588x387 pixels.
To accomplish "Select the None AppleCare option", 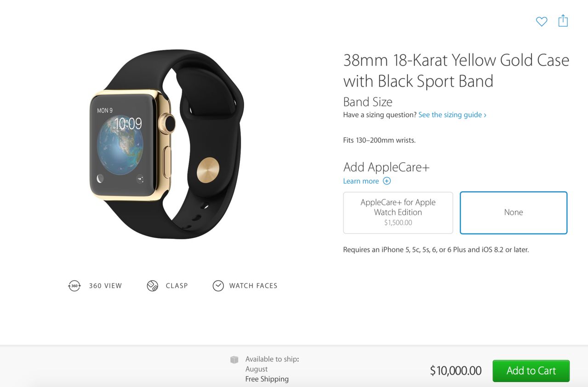I will tap(514, 213).
